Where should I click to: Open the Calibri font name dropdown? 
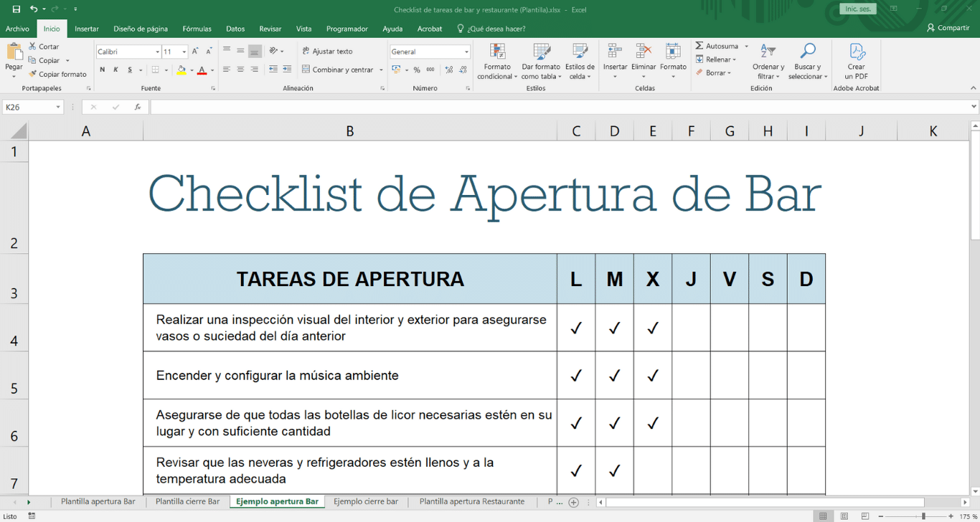point(157,52)
